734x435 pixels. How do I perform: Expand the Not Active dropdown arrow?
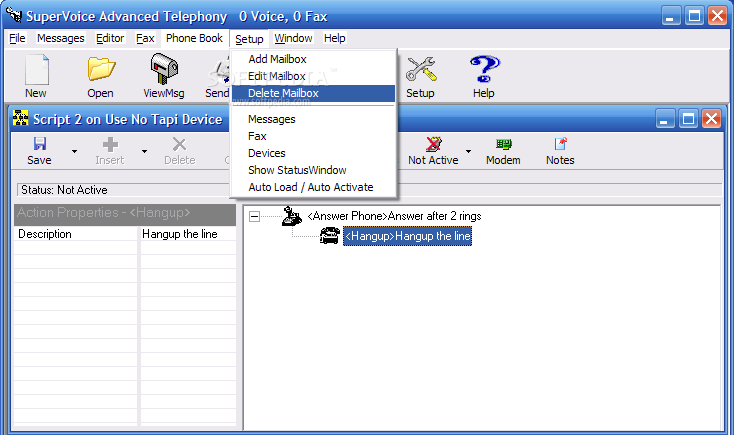(468, 151)
